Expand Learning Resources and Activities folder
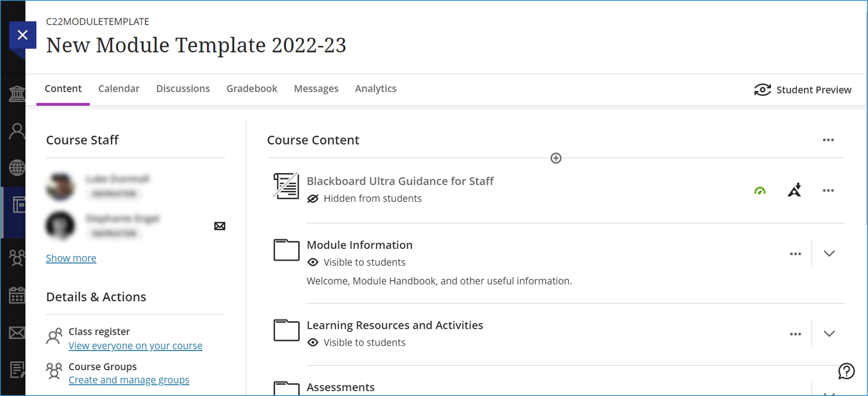 (829, 334)
